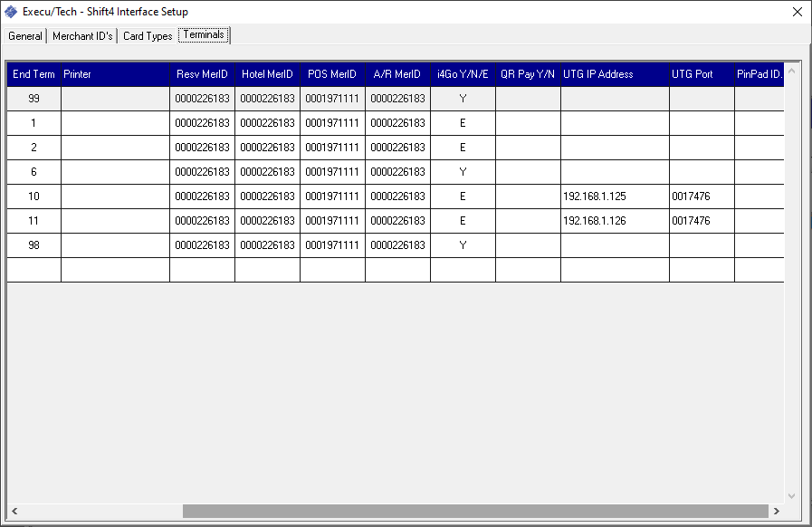Viewport: 812px width, 527px height.
Task: Select End Term cell with value 99
Action: (x=33, y=99)
